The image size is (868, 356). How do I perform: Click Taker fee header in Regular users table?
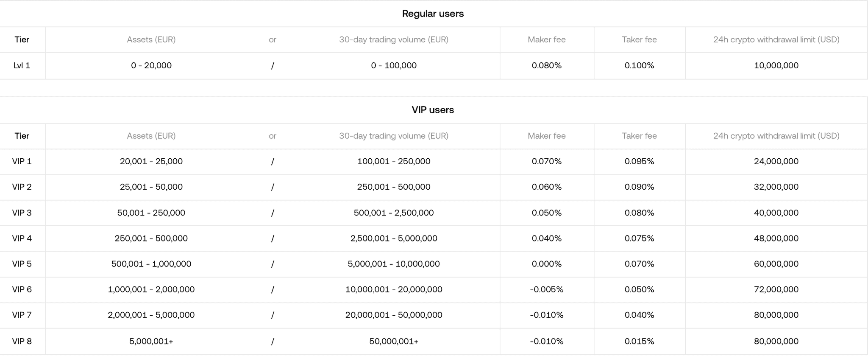[639, 39]
